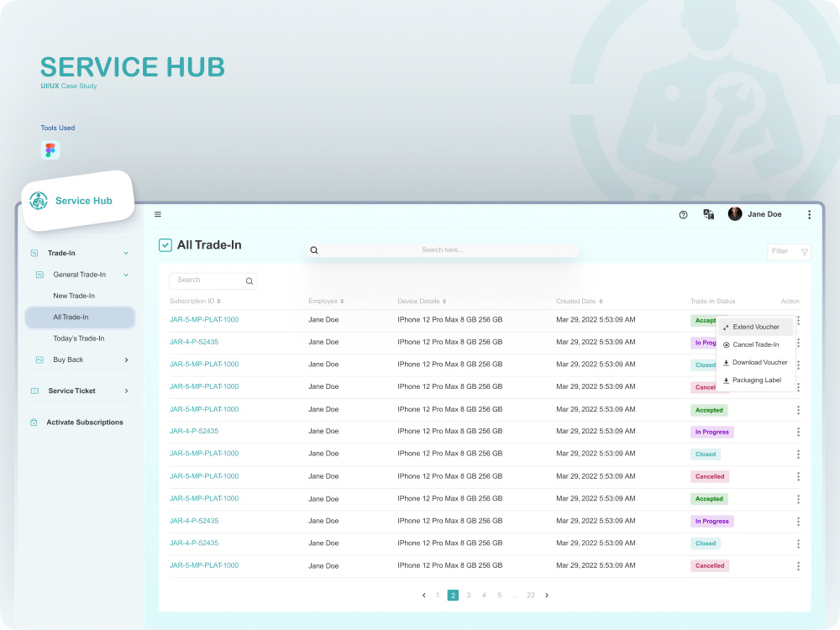Expand the Buy Back submenu chevron
The image size is (840, 630).
127,360
